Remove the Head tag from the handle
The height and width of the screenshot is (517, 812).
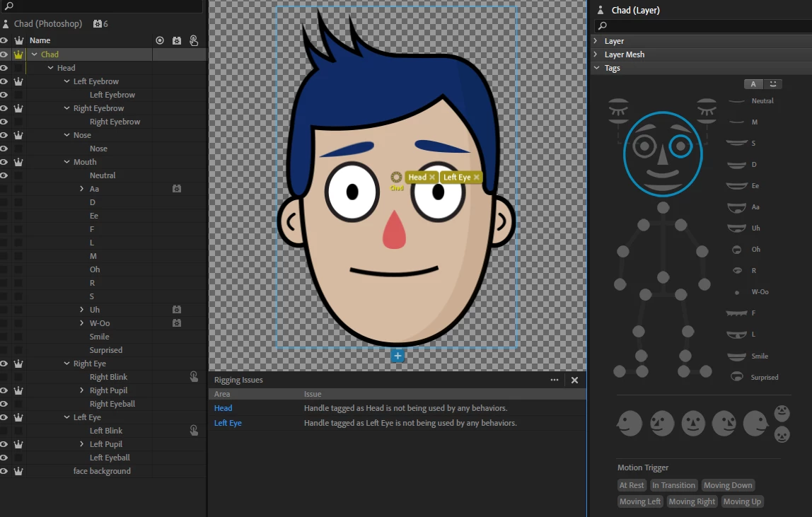(432, 178)
